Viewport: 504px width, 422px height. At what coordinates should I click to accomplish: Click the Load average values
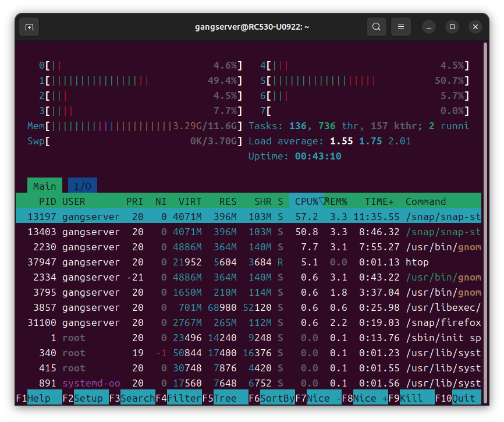(x=370, y=141)
